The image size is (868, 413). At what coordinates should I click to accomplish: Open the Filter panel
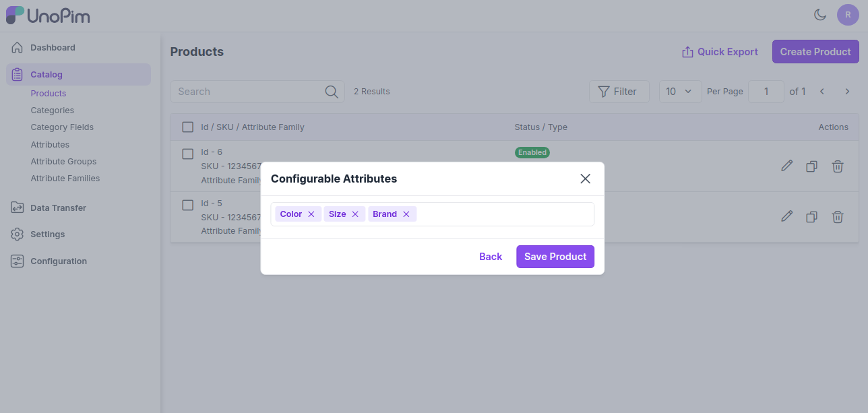(x=619, y=92)
